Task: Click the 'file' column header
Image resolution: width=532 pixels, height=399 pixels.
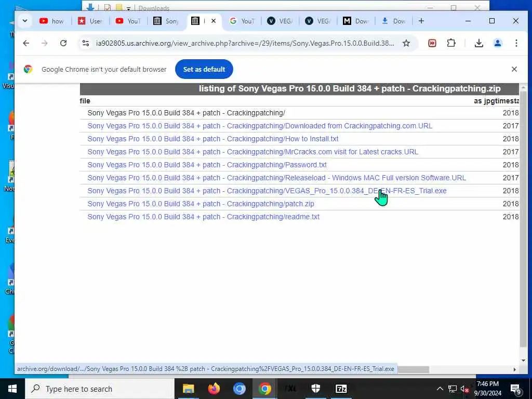Action: click(85, 101)
